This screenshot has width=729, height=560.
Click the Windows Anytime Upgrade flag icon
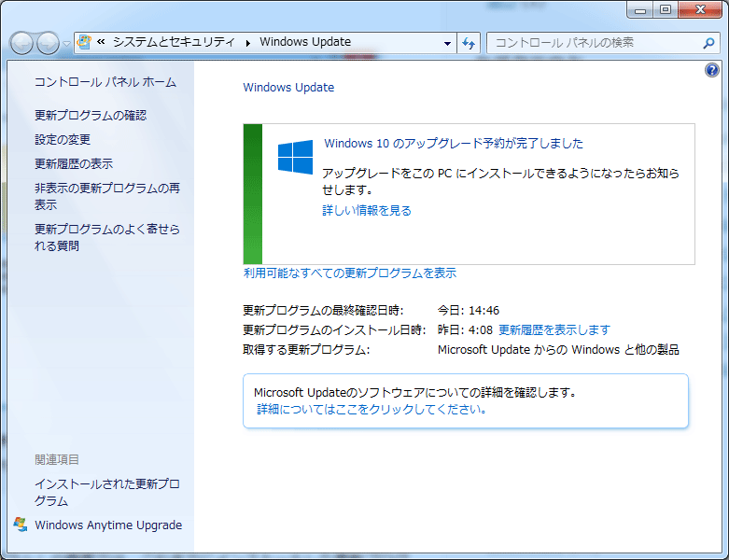(x=21, y=525)
